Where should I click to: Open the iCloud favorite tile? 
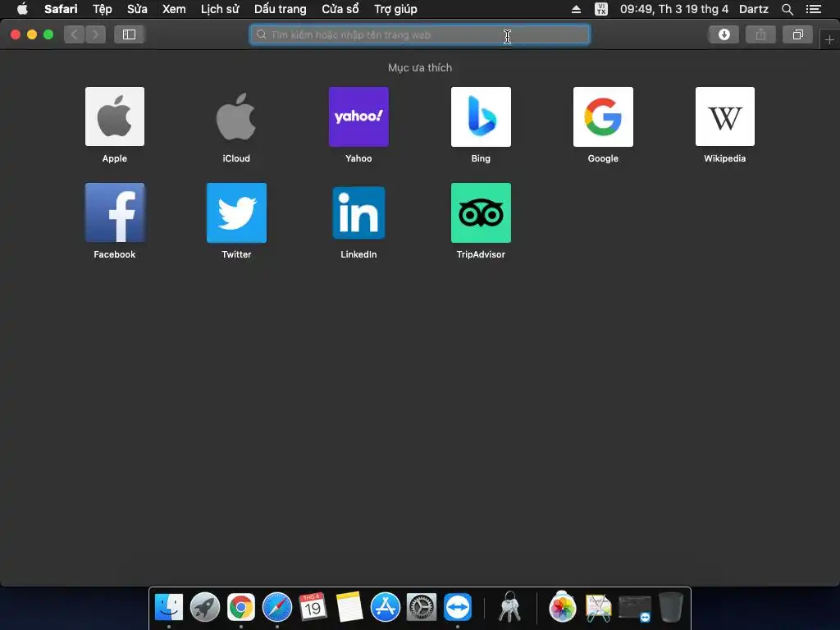(x=236, y=116)
